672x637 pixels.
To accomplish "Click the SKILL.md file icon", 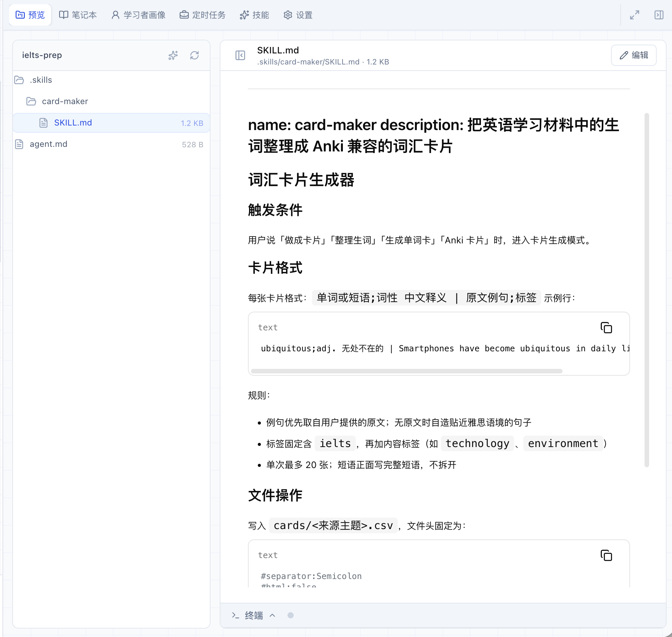I will pyautogui.click(x=43, y=123).
